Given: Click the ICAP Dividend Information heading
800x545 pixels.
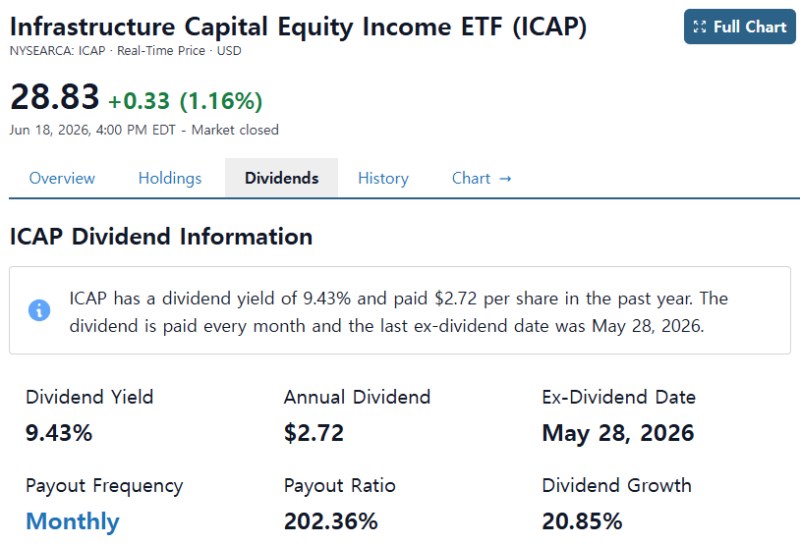Looking at the screenshot, I should tap(161, 237).
